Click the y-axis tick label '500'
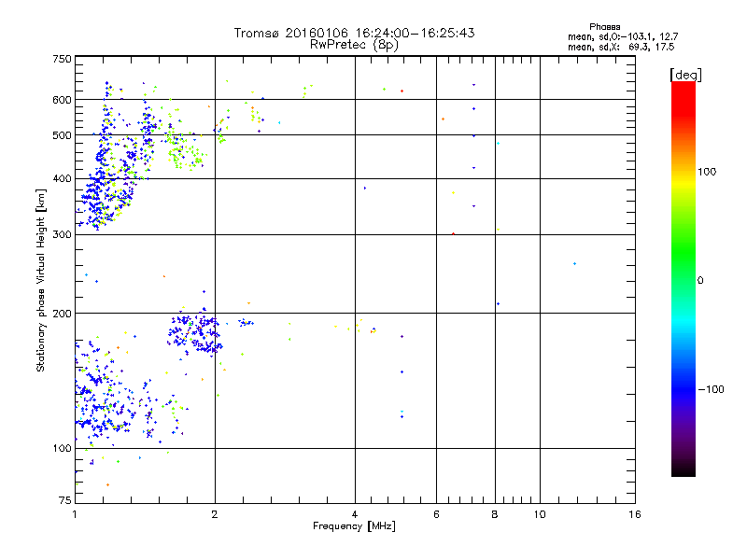This screenshot has height=560, width=747. click(62, 135)
